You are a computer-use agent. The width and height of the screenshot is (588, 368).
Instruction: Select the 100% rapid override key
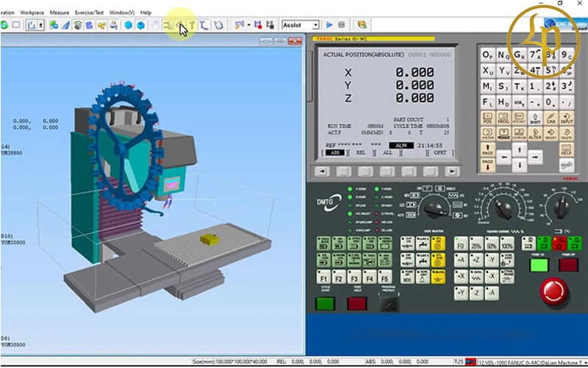tap(507, 244)
